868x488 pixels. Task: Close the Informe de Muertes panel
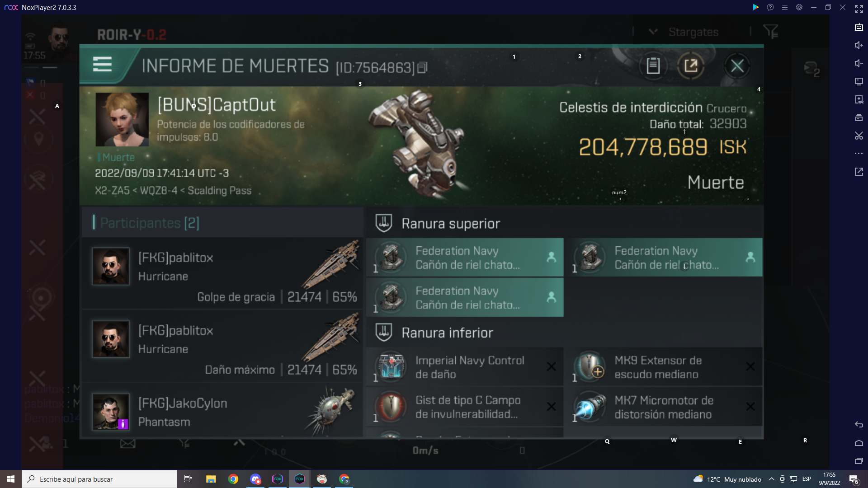pos(737,66)
